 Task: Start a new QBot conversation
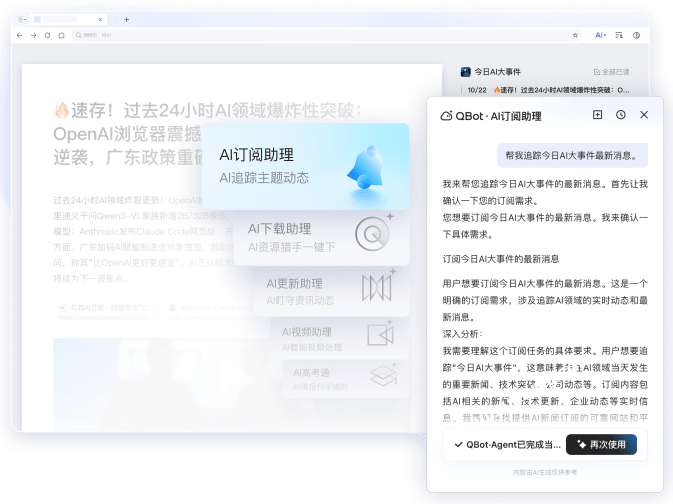(x=597, y=115)
